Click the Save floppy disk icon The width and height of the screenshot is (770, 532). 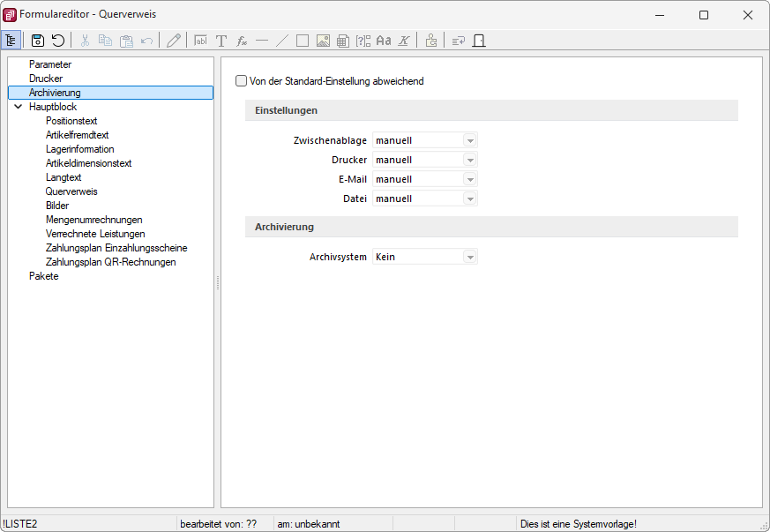pos(38,41)
